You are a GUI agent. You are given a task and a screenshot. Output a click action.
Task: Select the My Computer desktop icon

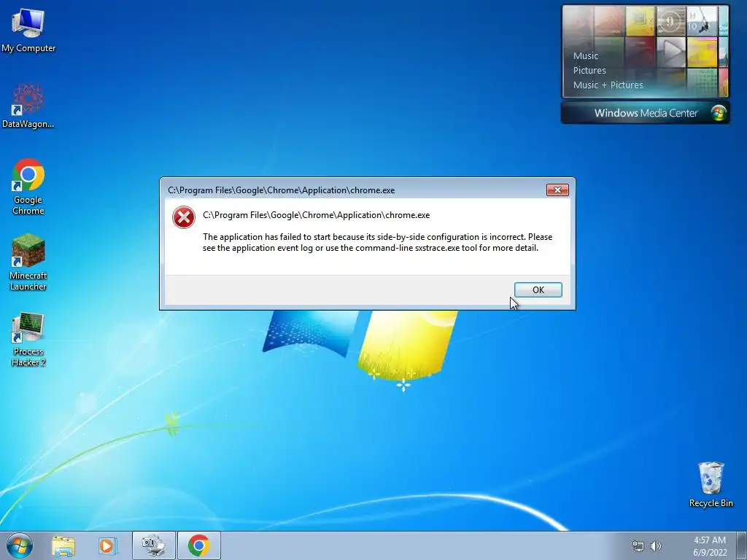[x=28, y=30]
